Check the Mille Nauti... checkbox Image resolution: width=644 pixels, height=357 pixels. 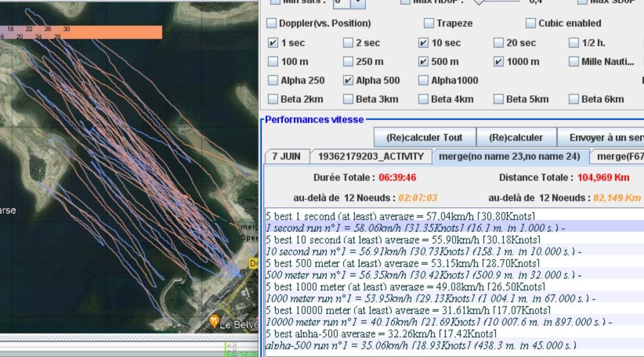573,62
